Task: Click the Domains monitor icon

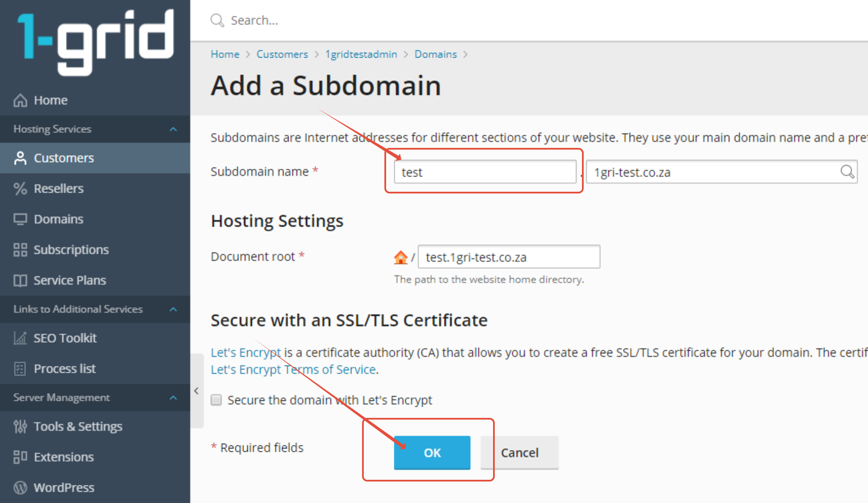Action: pyautogui.click(x=20, y=219)
